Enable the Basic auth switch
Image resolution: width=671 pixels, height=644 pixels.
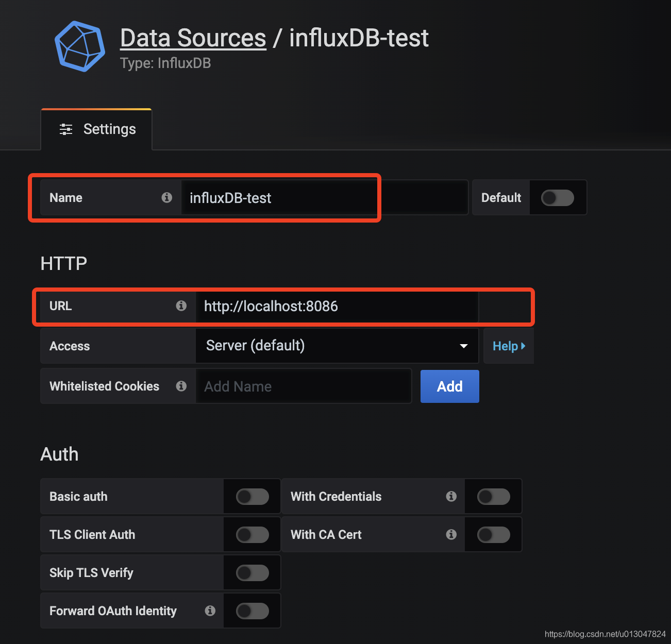(x=253, y=496)
